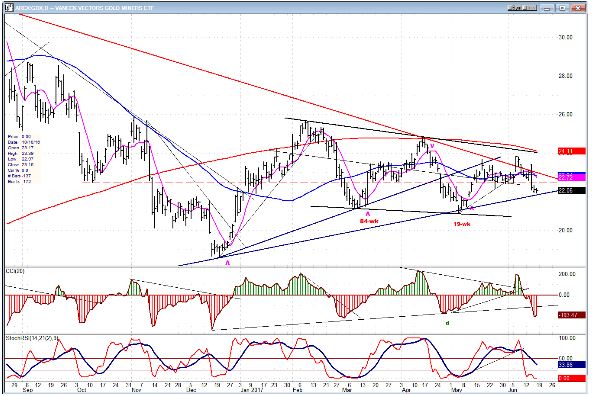Screen dimensions: 592x396
Task: Click the 20.00 price axis label
Action: click(x=565, y=230)
